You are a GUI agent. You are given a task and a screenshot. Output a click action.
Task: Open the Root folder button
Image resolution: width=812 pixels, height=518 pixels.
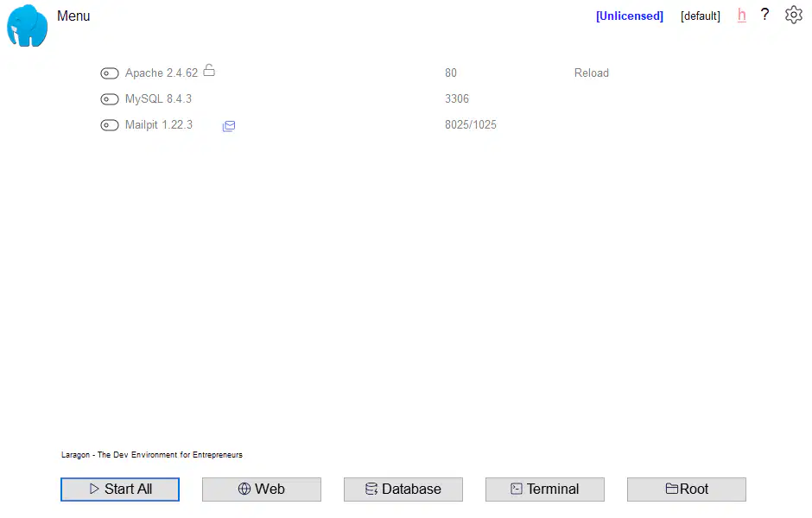(687, 489)
